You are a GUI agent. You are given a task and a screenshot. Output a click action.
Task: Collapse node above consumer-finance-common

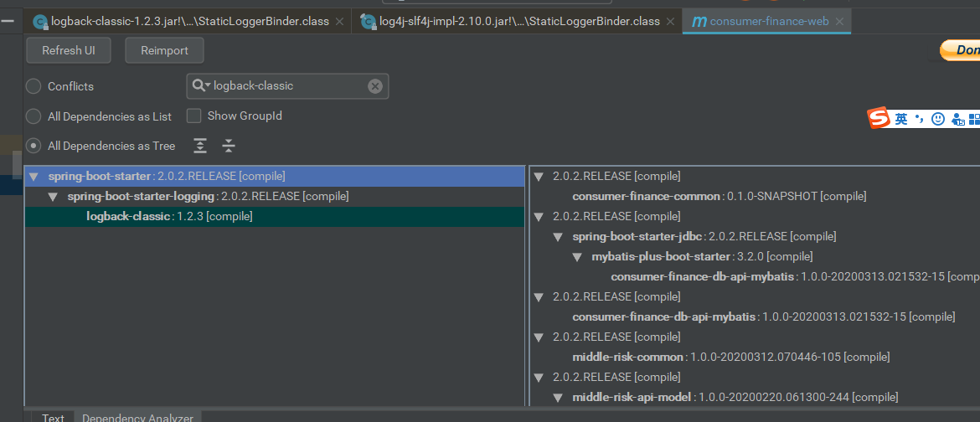click(538, 177)
